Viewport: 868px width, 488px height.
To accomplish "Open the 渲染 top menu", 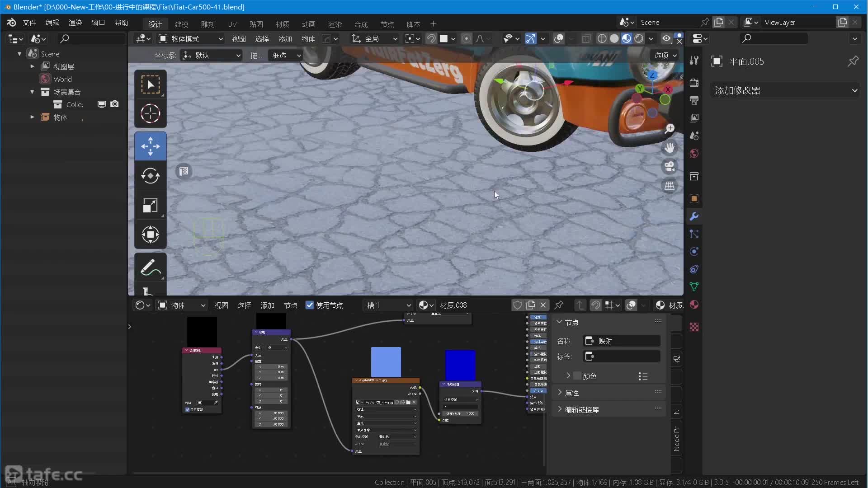I will (75, 23).
